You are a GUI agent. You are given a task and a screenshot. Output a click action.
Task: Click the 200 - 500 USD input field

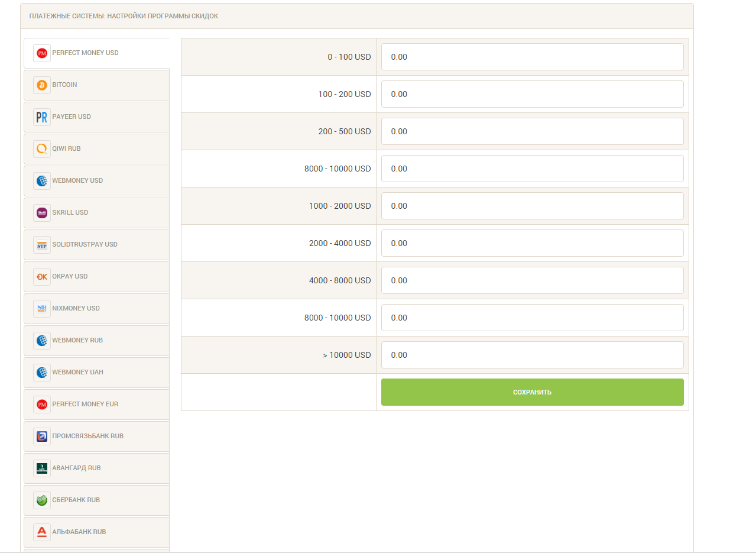(532, 131)
